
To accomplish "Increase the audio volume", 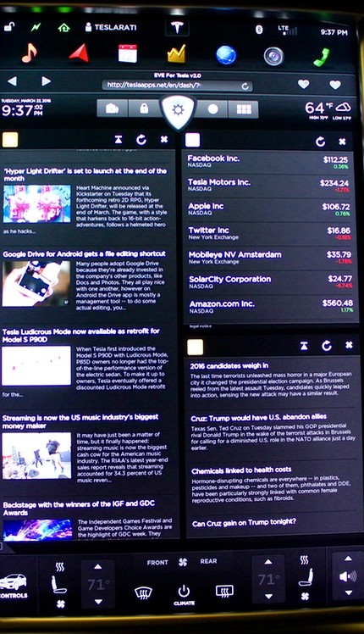I will 348,559.
